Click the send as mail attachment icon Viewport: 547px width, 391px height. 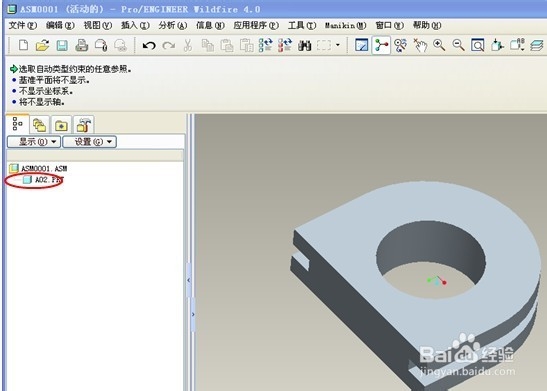101,45
